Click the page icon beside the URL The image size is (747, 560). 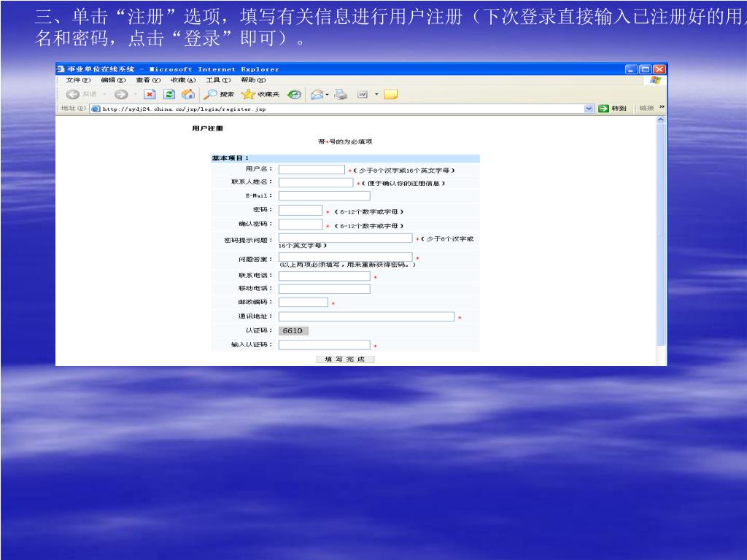[x=96, y=109]
